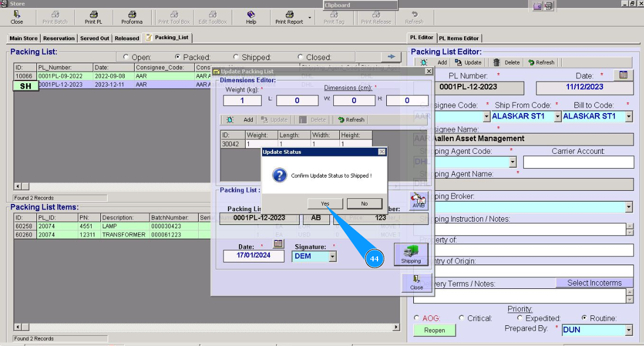Click No in Update Status dialog
The height and width of the screenshot is (349, 644).
364,203
